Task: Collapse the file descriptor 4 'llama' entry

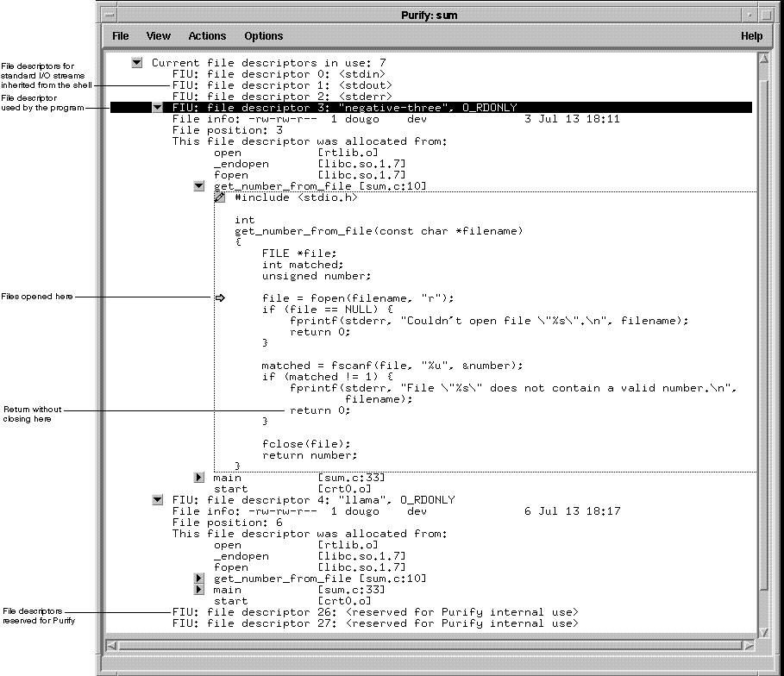Action: tap(157, 500)
